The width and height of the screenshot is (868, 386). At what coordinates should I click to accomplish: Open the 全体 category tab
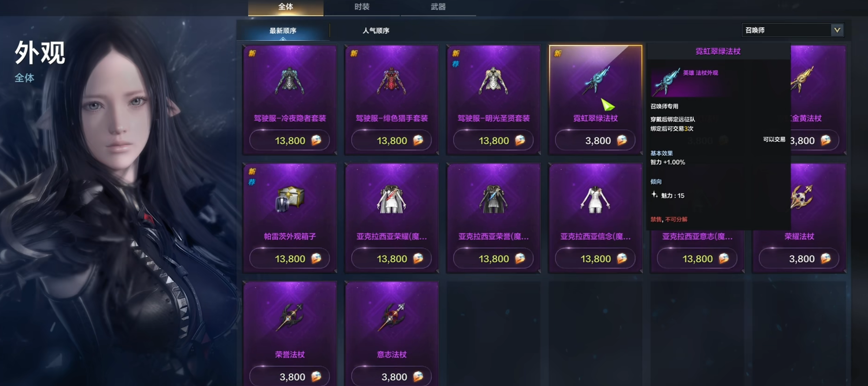(285, 7)
